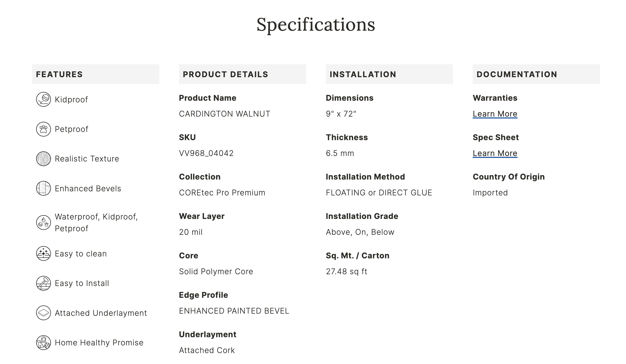This screenshot has height=364, width=626.
Task: Click the Enhanced Bevels icon
Action: point(44,188)
